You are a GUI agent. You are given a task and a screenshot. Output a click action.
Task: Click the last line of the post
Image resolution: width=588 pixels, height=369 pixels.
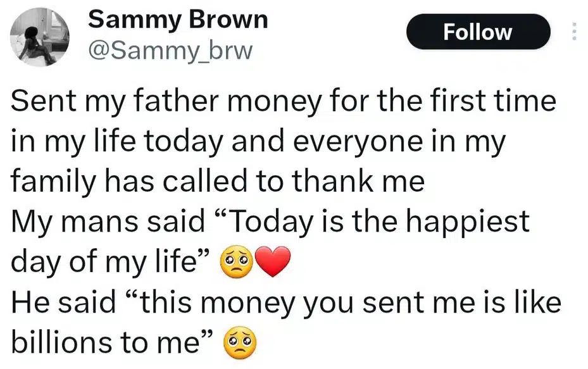[x=127, y=342]
